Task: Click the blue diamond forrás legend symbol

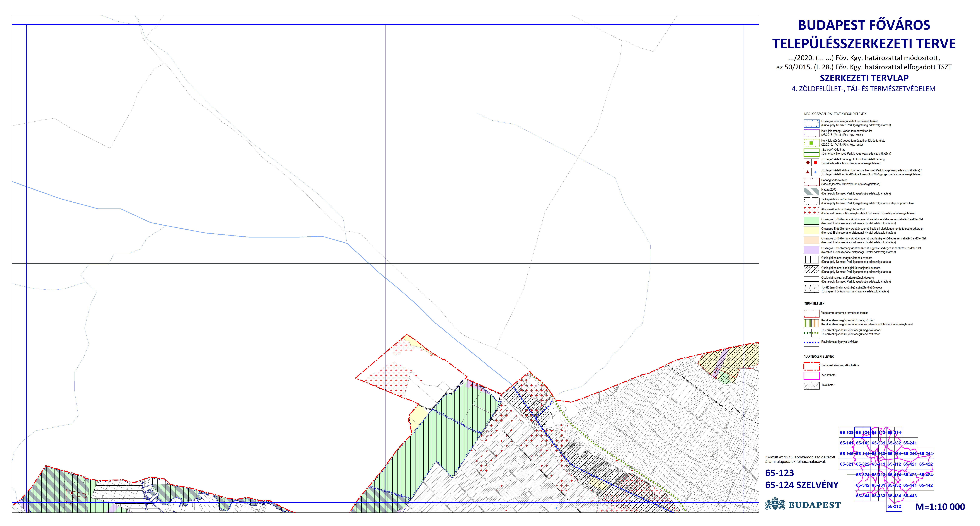Action: click(815, 172)
